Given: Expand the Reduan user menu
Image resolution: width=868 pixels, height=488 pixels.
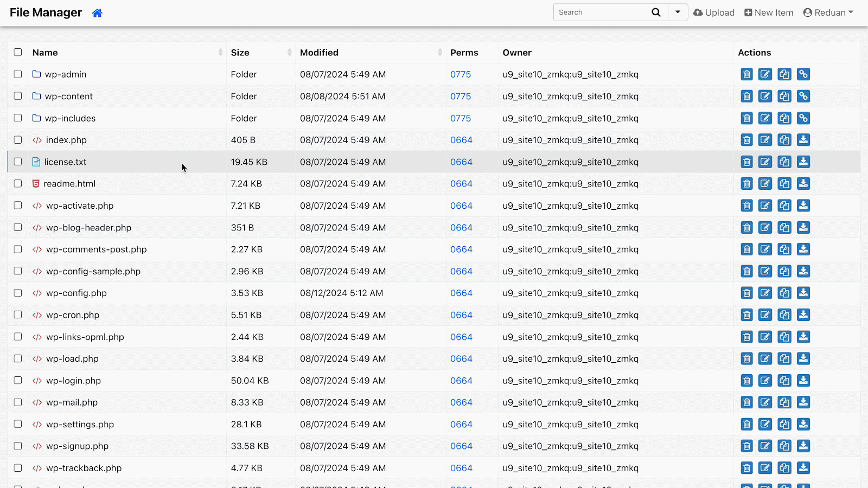Looking at the screenshot, I should [828, 12].
